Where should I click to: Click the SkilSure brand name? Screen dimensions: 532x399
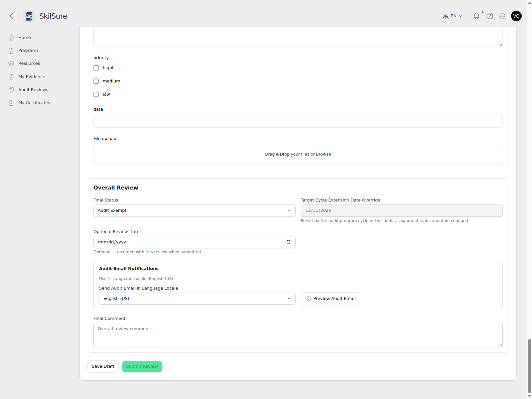click(53, 16)
